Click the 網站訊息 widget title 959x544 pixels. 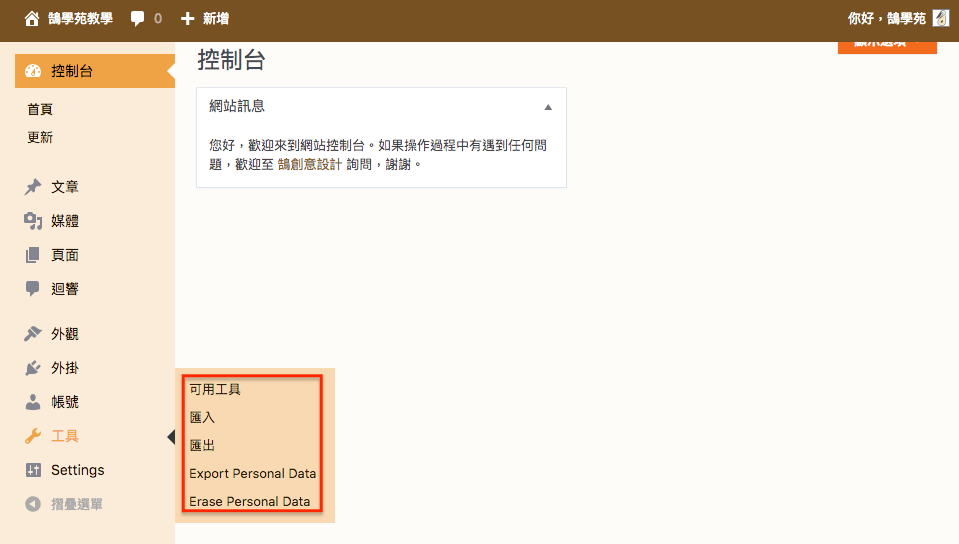(237, 106)
